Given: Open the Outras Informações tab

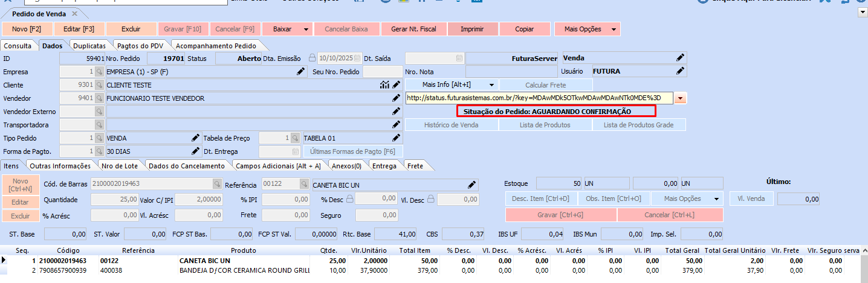Looking at the screenshot, I should click(x=60, y=166).
